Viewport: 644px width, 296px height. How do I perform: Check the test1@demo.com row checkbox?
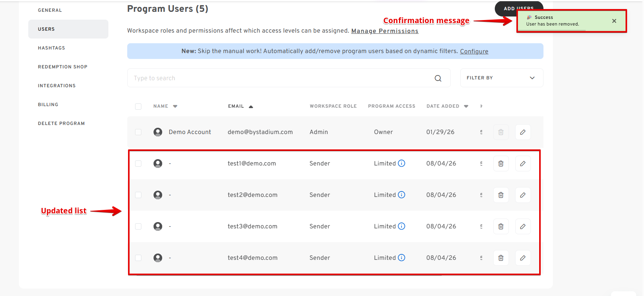[138, 164]
